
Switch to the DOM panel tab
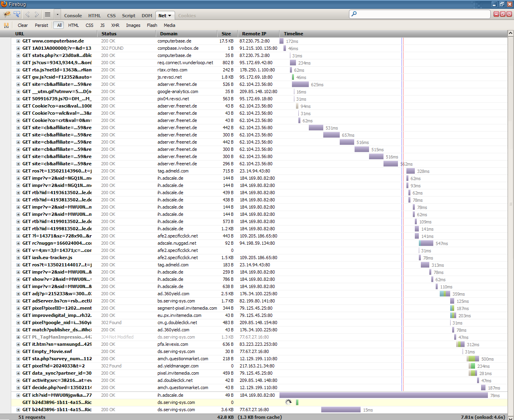pyautogui.click(x=147, y=16)
